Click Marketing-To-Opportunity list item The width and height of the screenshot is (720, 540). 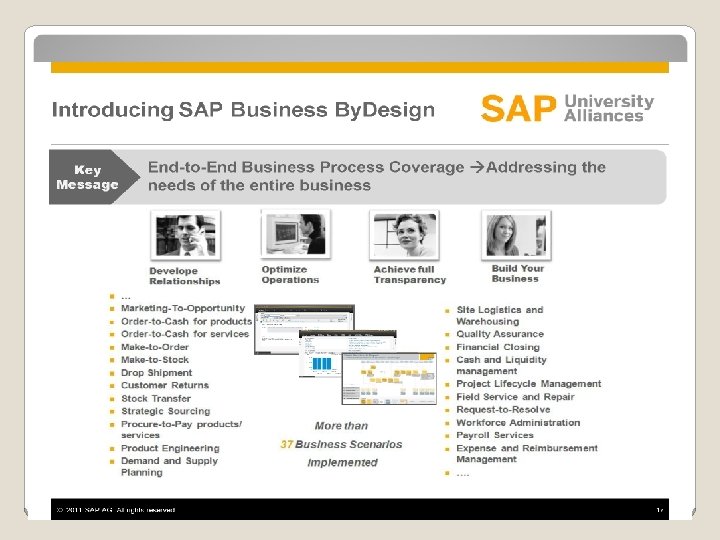pos(183,308)
